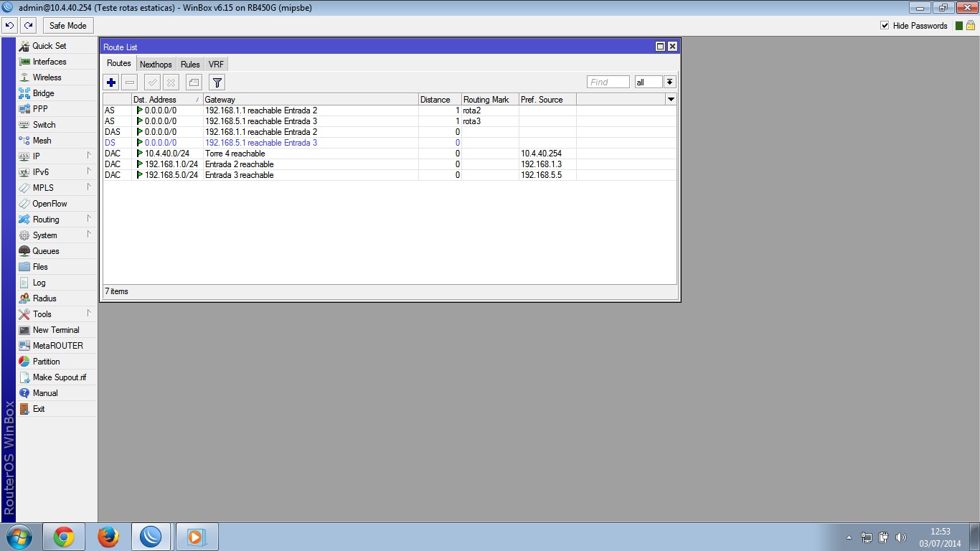This screenshot has width=980, height=551.
Task: Select the DAS 0.0.0.0/0 route row
Action: pos(390,132)
